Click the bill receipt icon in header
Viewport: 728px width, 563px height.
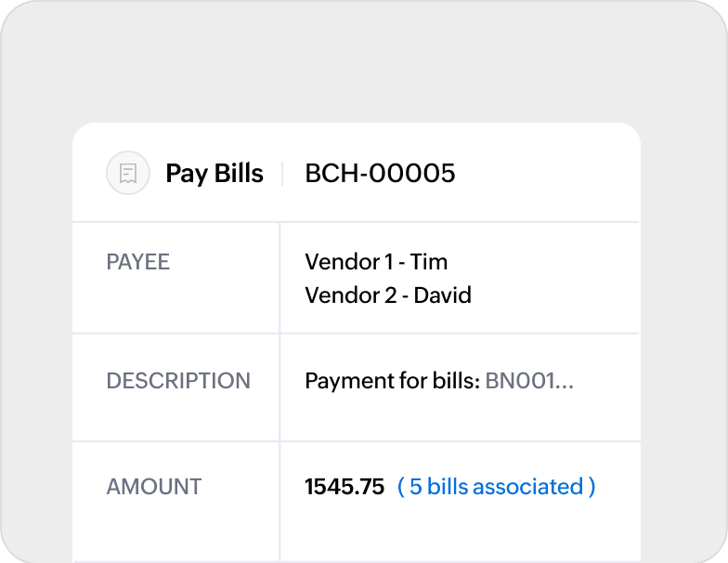[128, 174]
